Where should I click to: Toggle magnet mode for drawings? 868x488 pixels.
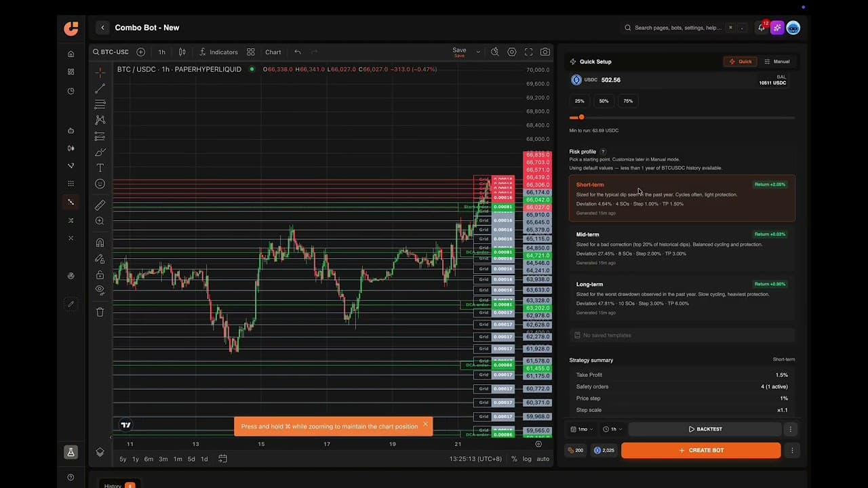pyautogui.click(x=100, y=243)
